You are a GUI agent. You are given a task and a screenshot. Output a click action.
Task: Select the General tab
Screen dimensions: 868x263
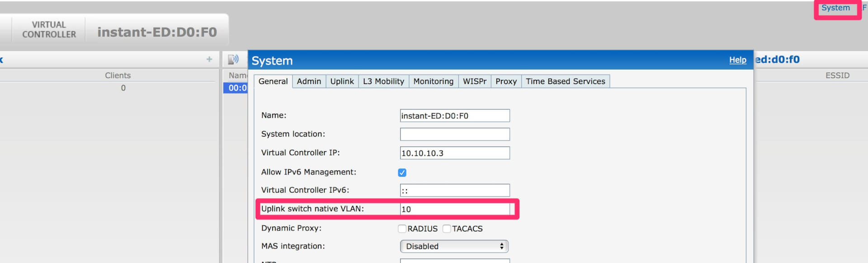tap(273, 81)
